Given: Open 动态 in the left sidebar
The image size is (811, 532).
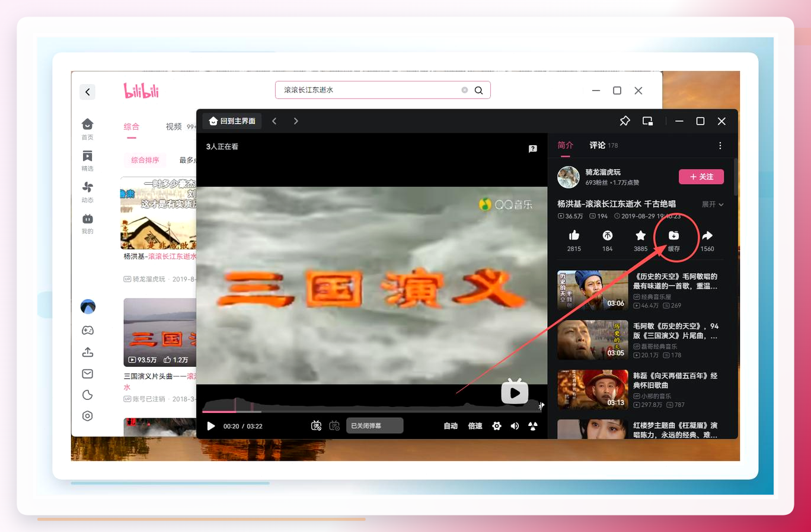Looking at the screenshot, I should tap(87, 192).
